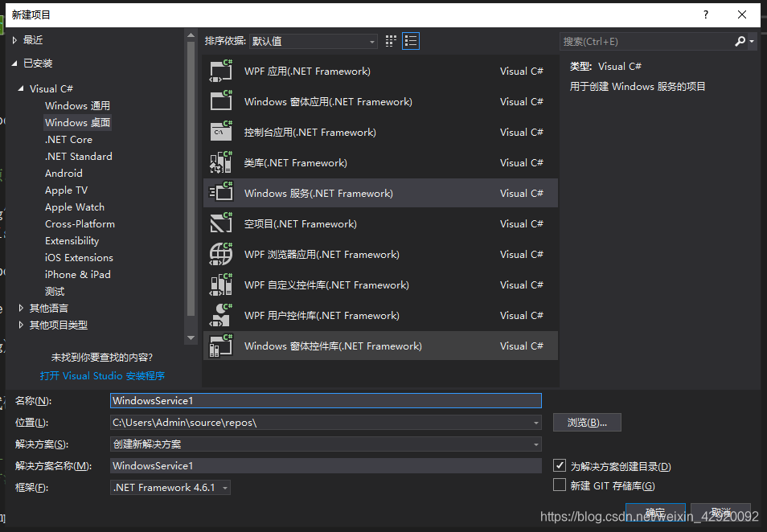This screenshot has height=532, width=767.
Task: Click the solution name input field
Action: tap(326, 465)
